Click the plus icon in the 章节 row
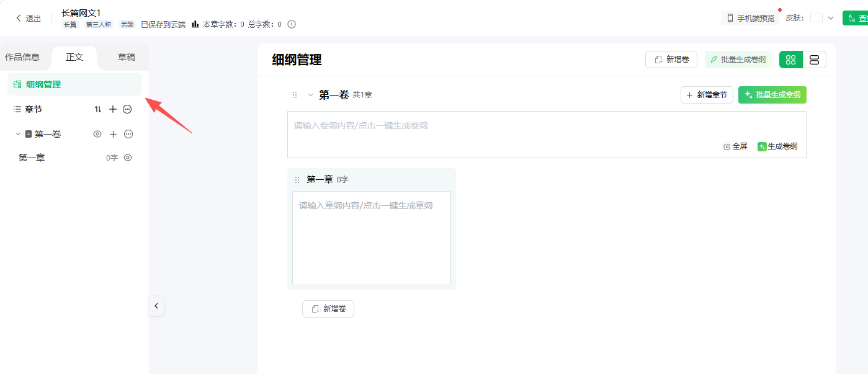 click(x=113, y=109)
